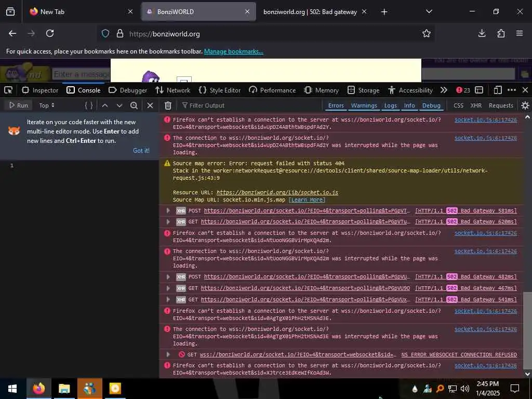
Task: Toggle Requests filter in console
Action: (x=501, y=105)
